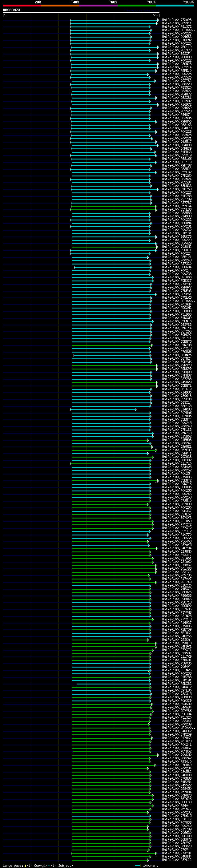
Task: Click the orange ~40% identity legend segment
Action: click(60, 6)
